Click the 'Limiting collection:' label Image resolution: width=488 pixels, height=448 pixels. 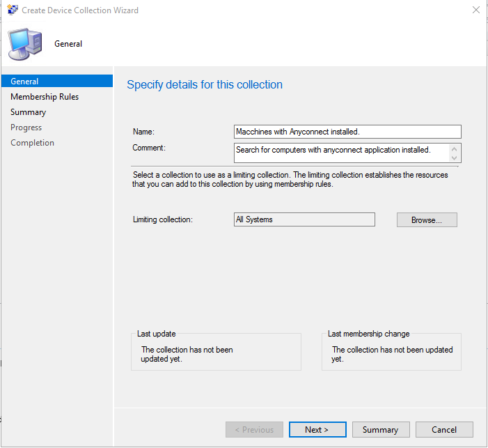163,219
